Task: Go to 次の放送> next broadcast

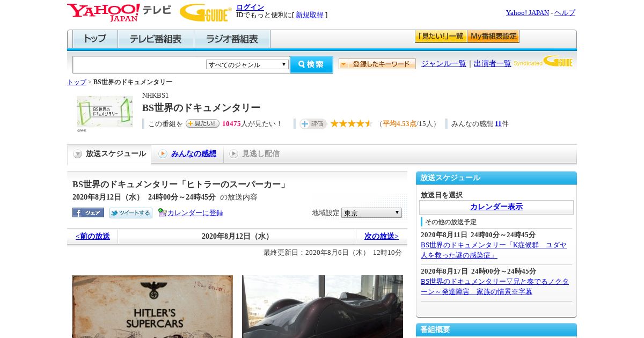Action: click(382, 236)
